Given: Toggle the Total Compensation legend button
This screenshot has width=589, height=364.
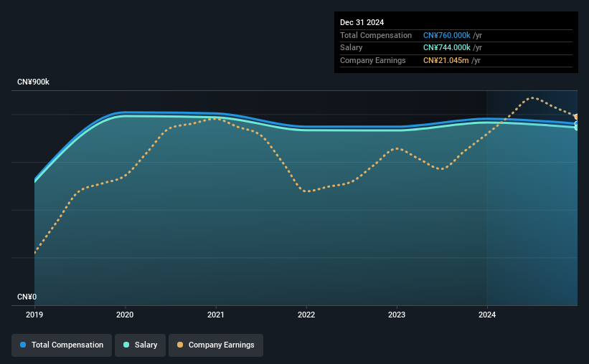Looking at the screenshot, I should (62, 345).
